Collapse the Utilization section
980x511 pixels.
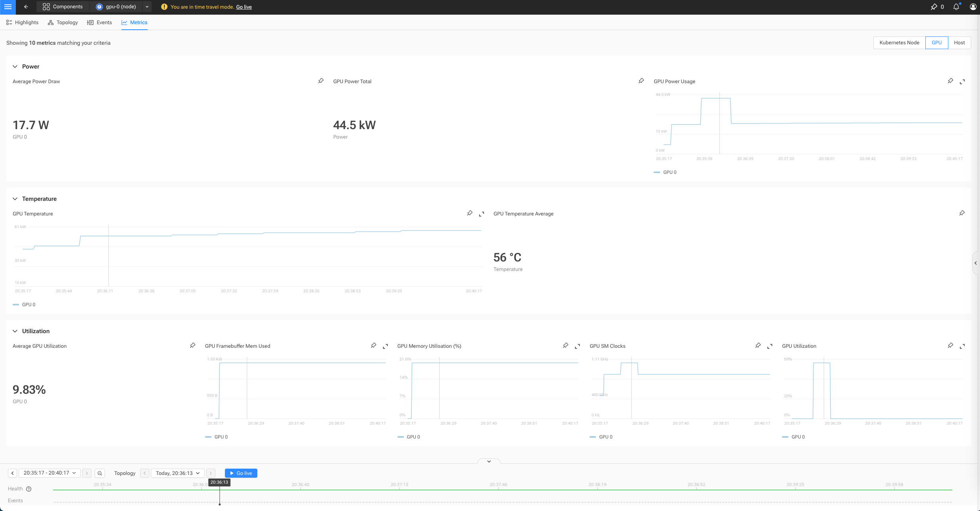click(15, 331)
